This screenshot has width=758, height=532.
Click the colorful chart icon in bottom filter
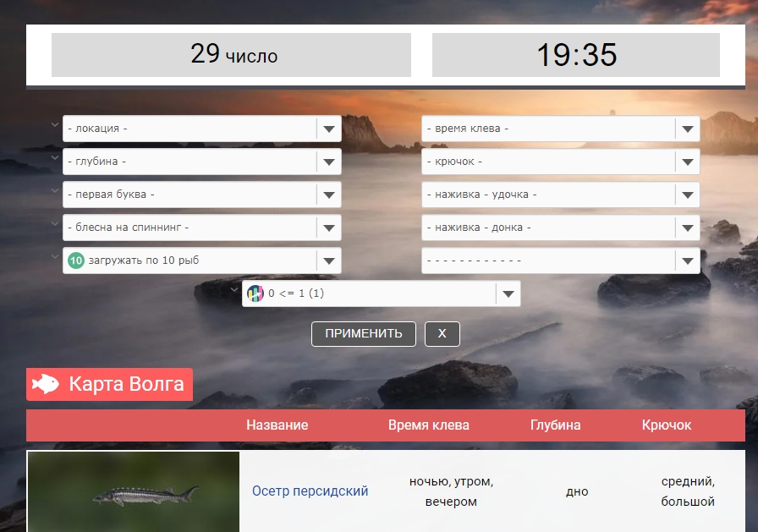pos(255,293)
